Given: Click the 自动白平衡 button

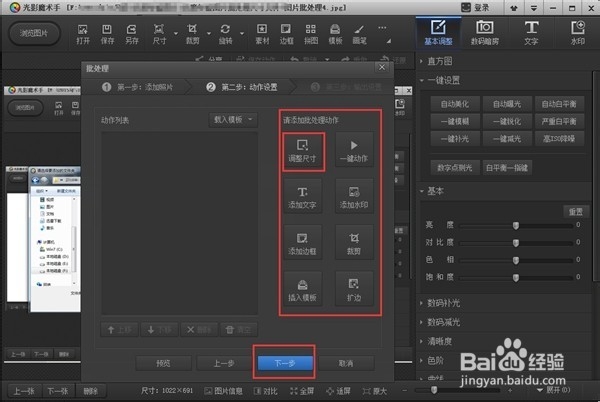Looking at the screenshot, I should click(559, 104).
